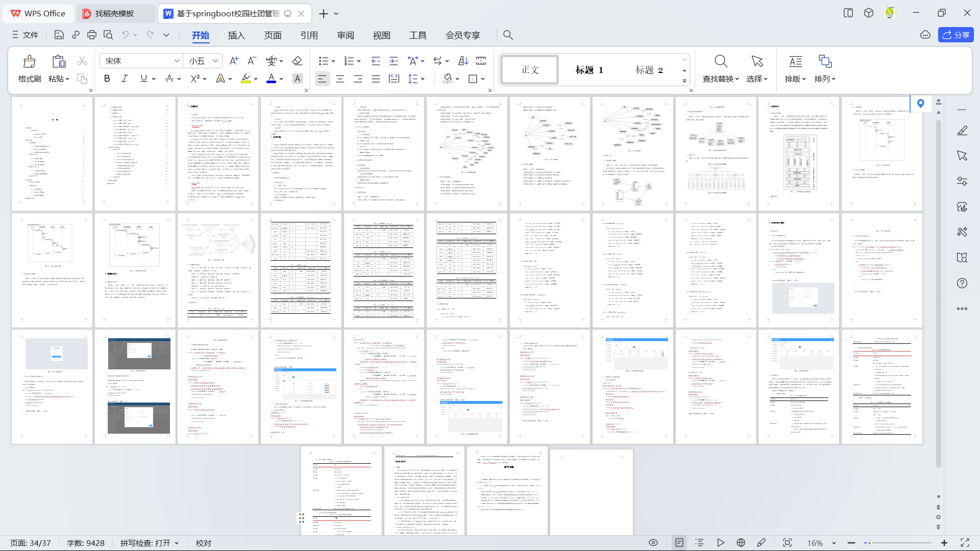
Task: Click the Find and Replace magnifier icon
Action: tap(720, 62)
